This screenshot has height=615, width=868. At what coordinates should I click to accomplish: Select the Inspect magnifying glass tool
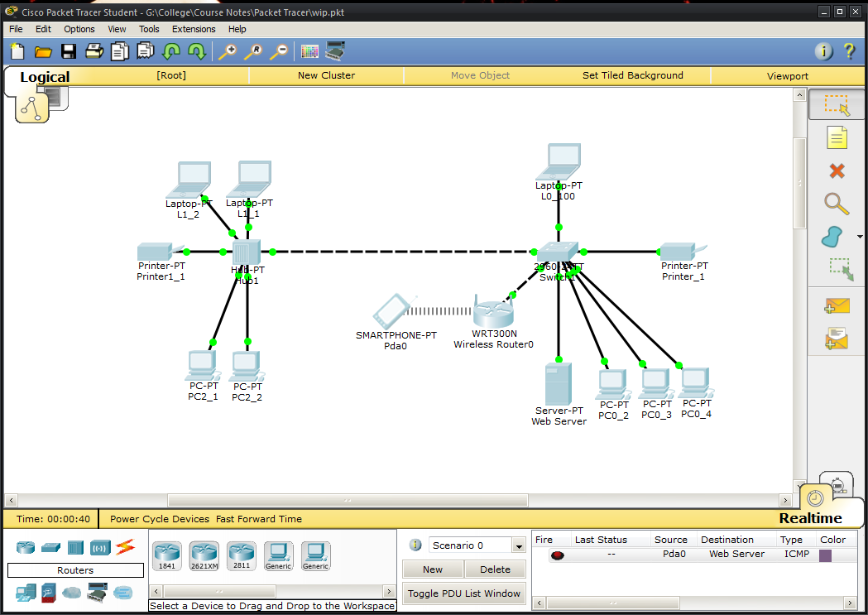coord(837,204)
